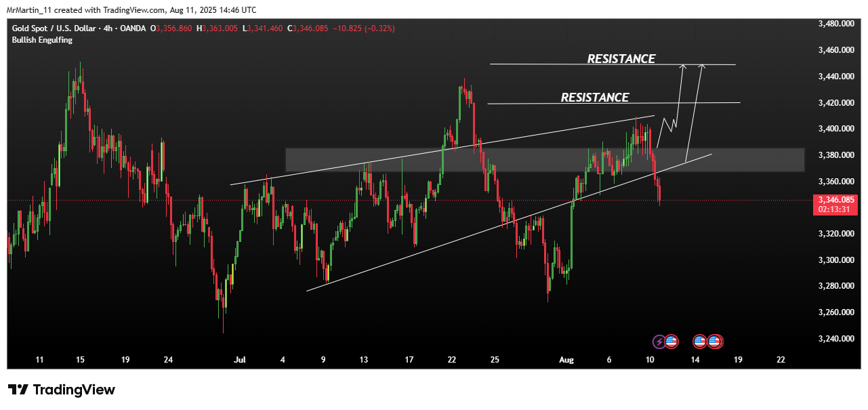
Task: Click the date 17 on time axis
Action: tap(409, 360)
